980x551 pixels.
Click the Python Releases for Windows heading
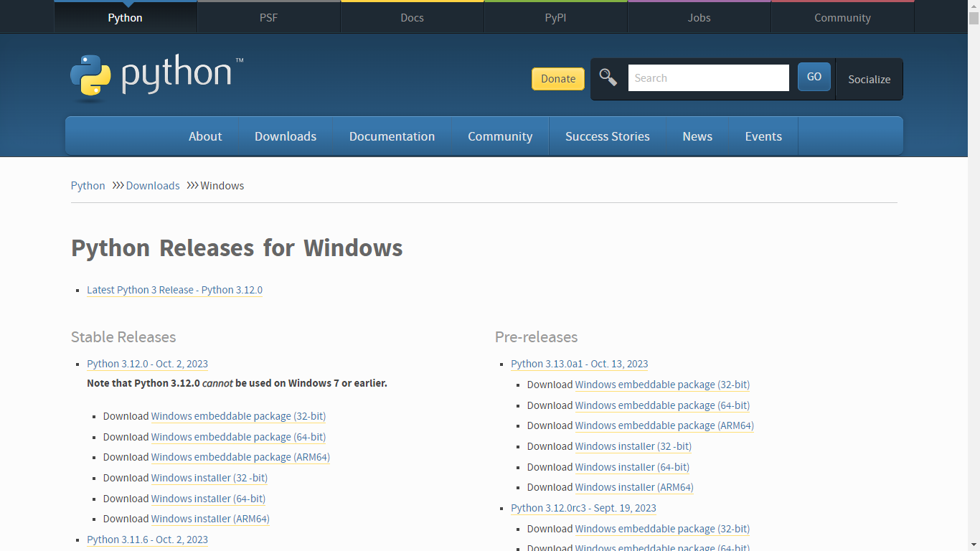[237, 248]
